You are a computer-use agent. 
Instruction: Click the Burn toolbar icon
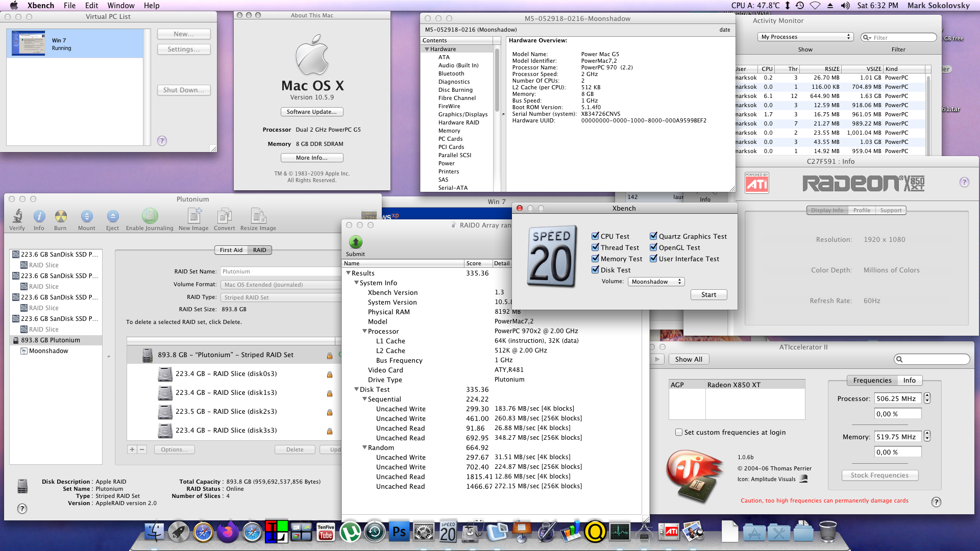[60, 216]
